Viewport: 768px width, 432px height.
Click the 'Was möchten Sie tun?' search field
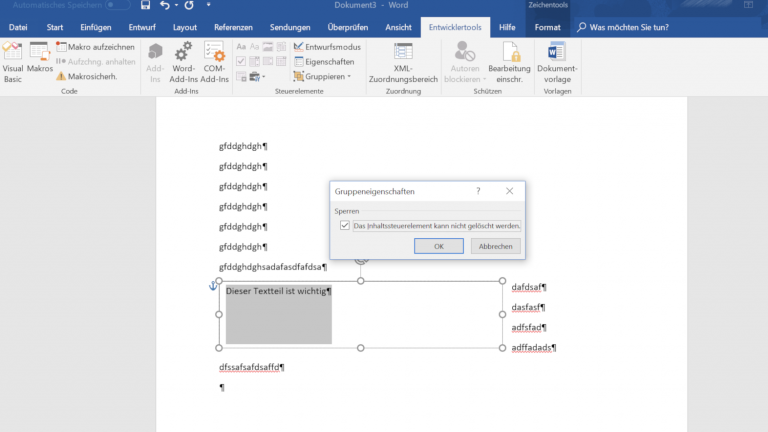pos(640,28)
